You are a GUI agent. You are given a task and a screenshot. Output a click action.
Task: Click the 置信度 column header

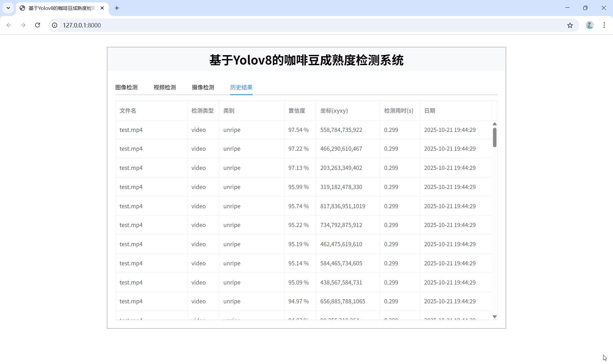[297, 110]
